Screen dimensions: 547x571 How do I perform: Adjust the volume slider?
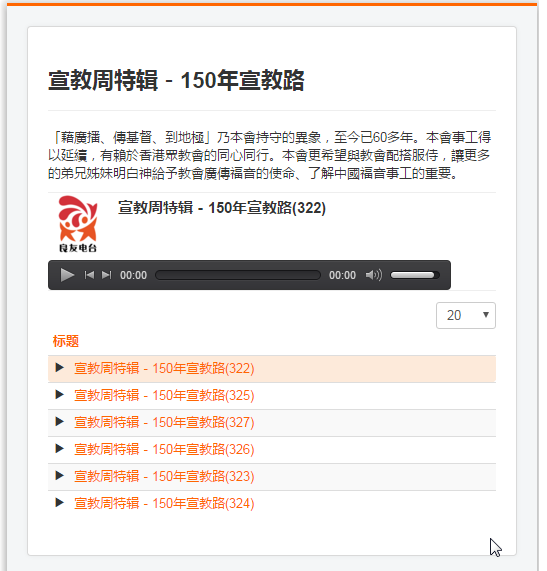pyautogui.click(x=415, y=275)
